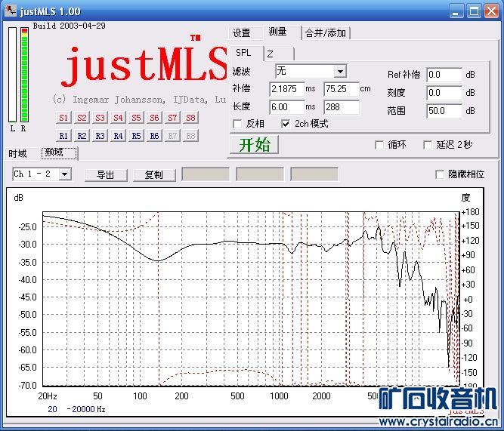Click the 刻度 scale dB input field
Screen dimensions: 504x431
[x=444, y=93]
